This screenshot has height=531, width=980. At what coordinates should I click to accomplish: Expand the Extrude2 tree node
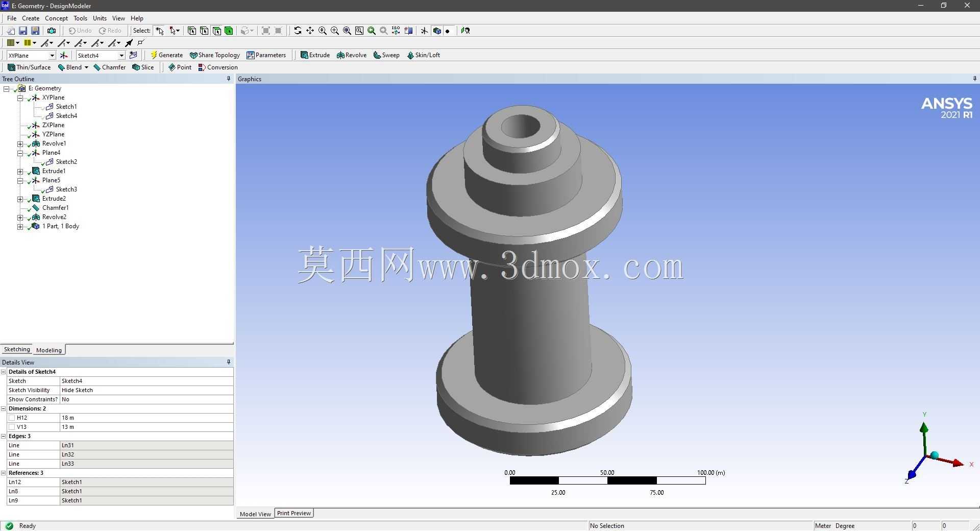[20, 199]
